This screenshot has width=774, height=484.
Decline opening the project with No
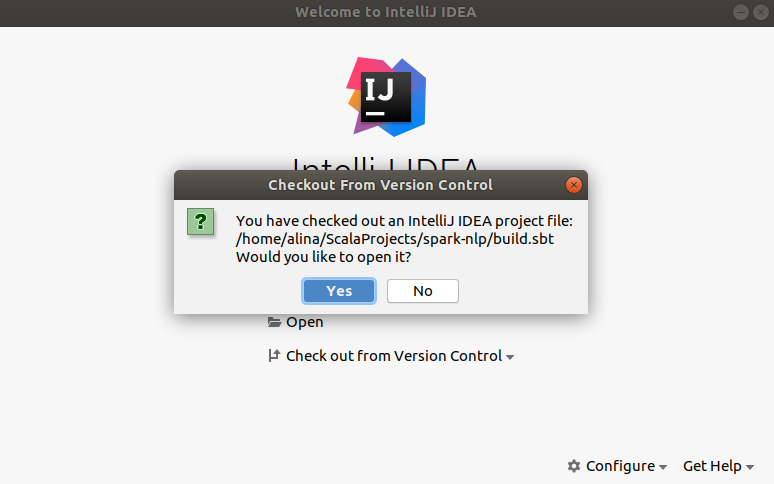pos(423,291)
